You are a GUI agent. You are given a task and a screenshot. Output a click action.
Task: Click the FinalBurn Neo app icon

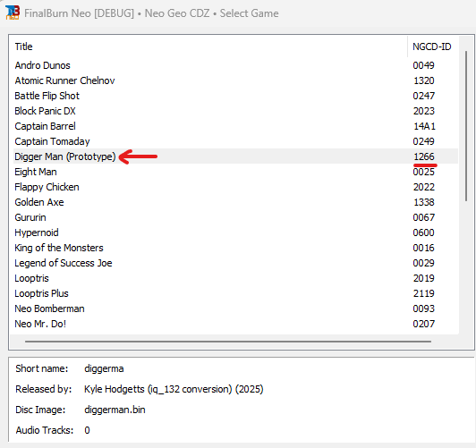(13, 13)
